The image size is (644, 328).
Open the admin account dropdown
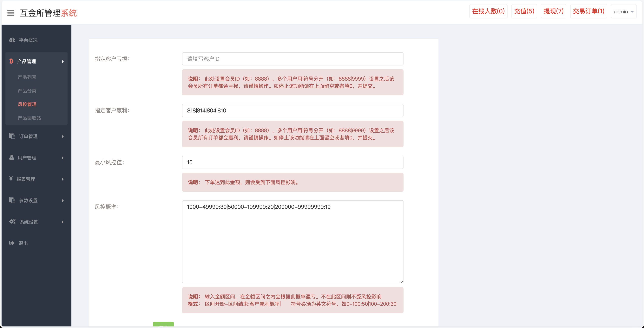[623, 11]
